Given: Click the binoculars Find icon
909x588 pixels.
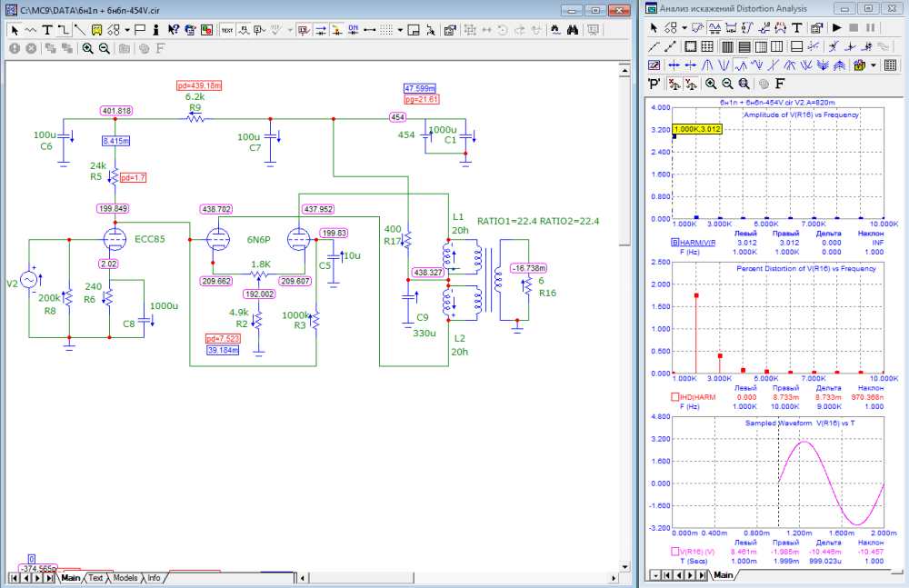Looking at the screenshot, I should click(x=574, y=29).
